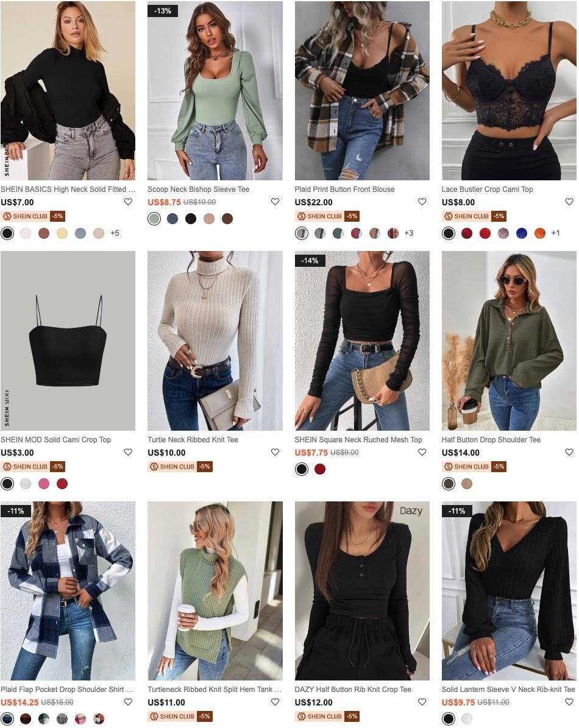Click heart for DAZY Half Button Rib Knit Crop Tee
579x728 pixels.
pos(422,702)
